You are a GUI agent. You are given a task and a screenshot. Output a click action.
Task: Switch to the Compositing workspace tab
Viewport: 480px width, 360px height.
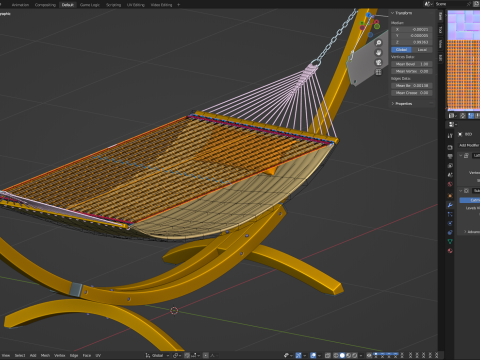click(x=45, y=5)
